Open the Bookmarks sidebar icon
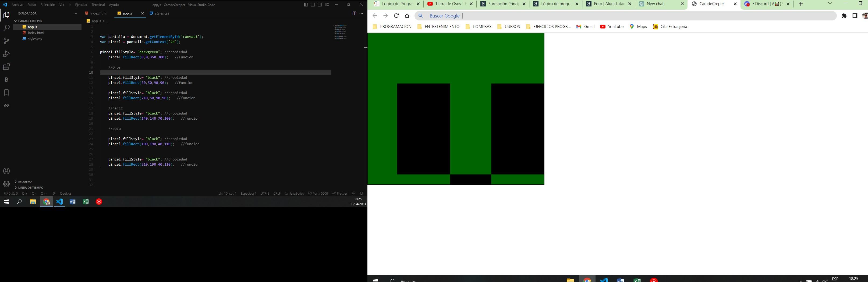Image resolution: width=868 pixels, height=282 pixels. pyautogui.click(x=6, y=93)
